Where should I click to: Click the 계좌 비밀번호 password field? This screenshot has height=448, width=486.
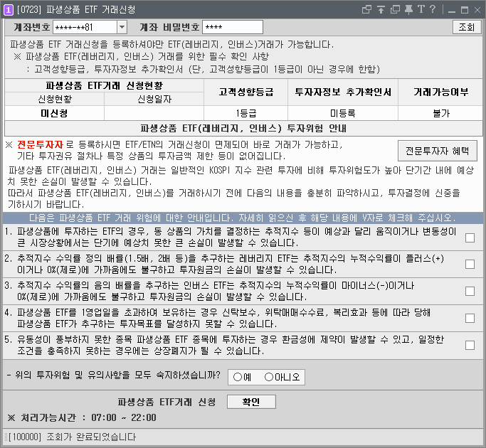(x=233, y=27)
